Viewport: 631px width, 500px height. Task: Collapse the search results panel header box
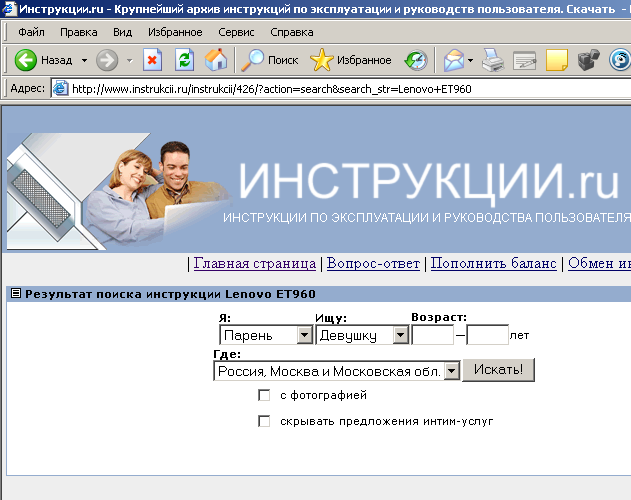pyautogui.click(x=15, y=294)
